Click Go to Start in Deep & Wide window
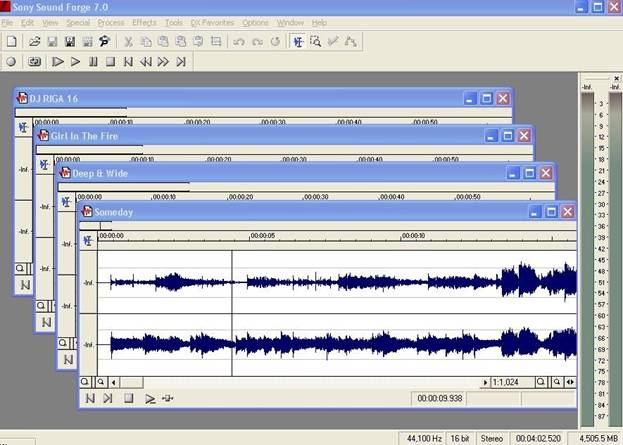The width and height of the screenshot is (623, 445). 68,360
